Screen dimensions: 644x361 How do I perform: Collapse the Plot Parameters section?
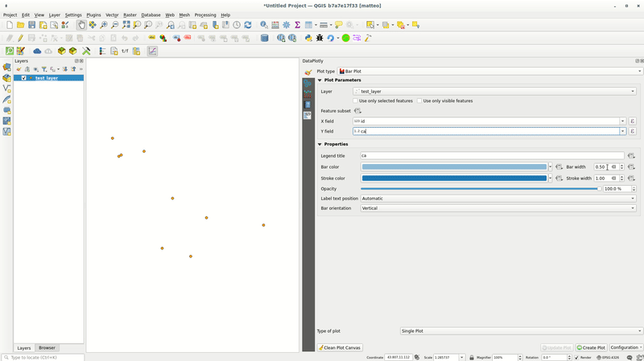click(320, 80)
